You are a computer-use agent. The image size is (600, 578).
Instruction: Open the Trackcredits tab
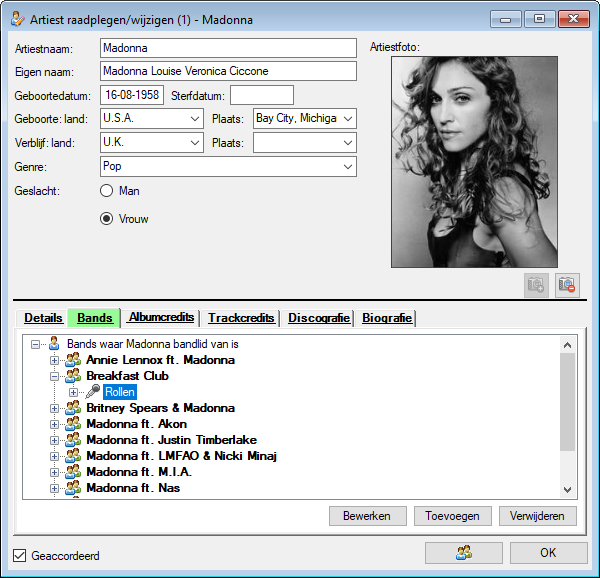(241, 318)
